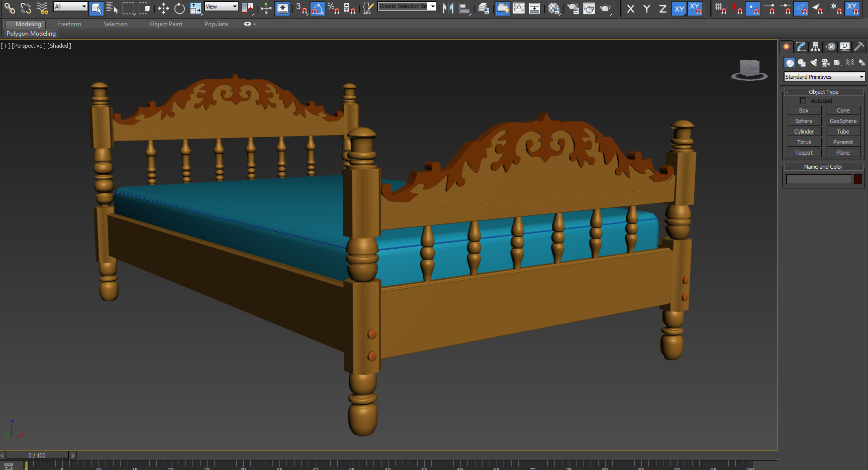Click the object name input field
The image size is (868, 470).
pyautogui.click(x=819, y=179)
